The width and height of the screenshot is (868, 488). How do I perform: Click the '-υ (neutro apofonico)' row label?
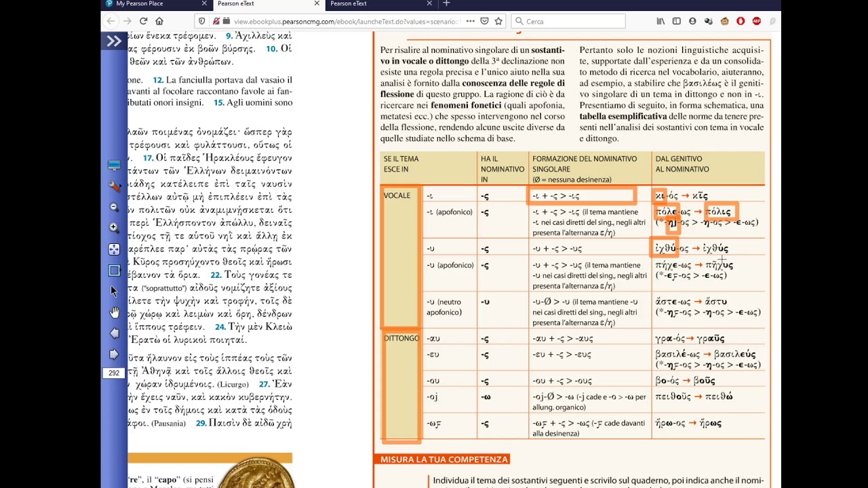[x=446, y=307]
